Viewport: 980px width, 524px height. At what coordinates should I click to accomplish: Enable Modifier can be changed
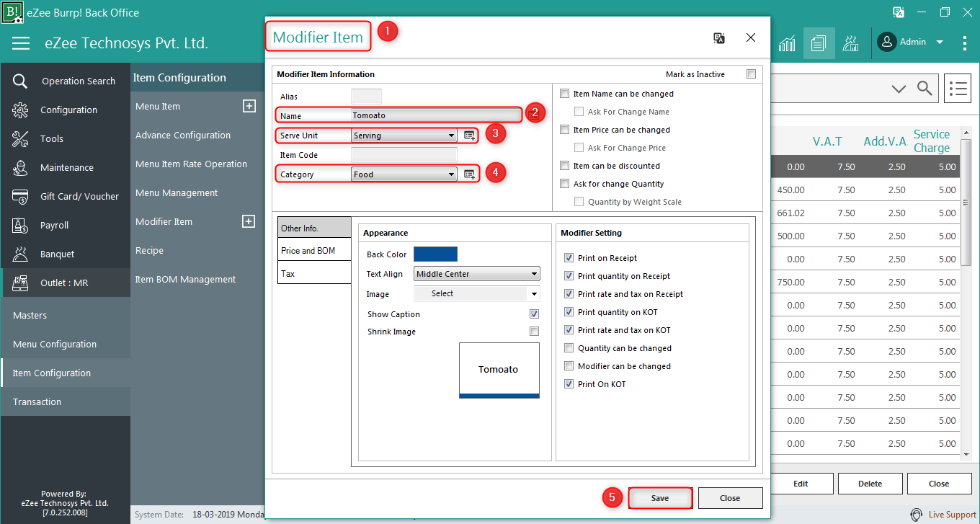tap(569, 366)
